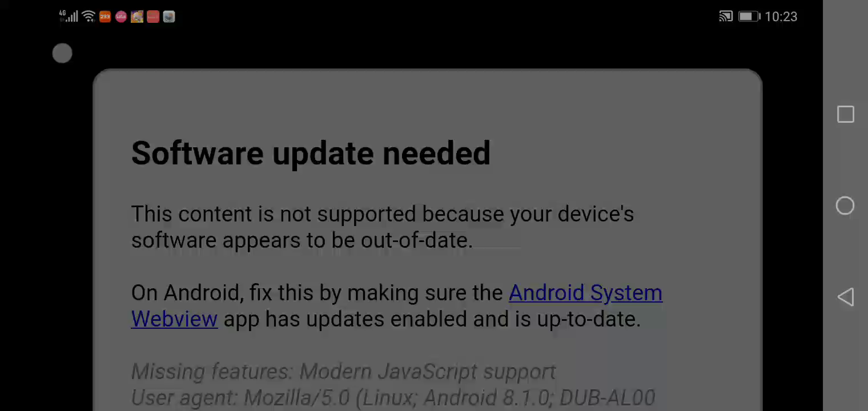Tap the Android back triangle button
This screenshot has height=411, width=868.
[846, 297]
